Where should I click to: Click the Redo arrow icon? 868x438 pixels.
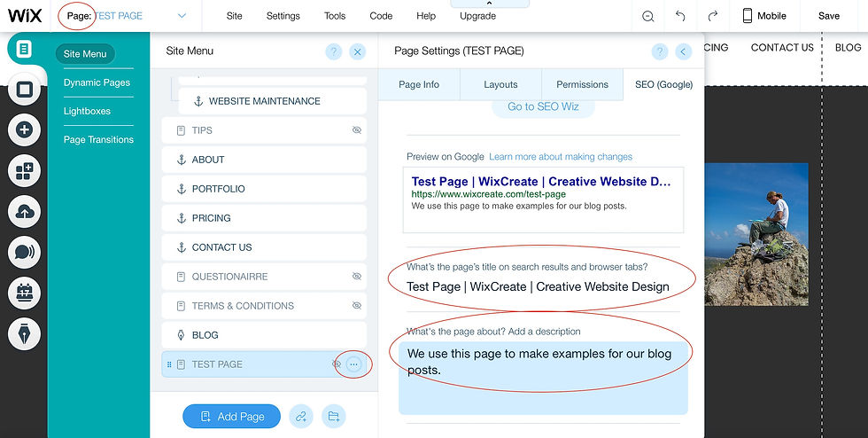coord(713,16)
